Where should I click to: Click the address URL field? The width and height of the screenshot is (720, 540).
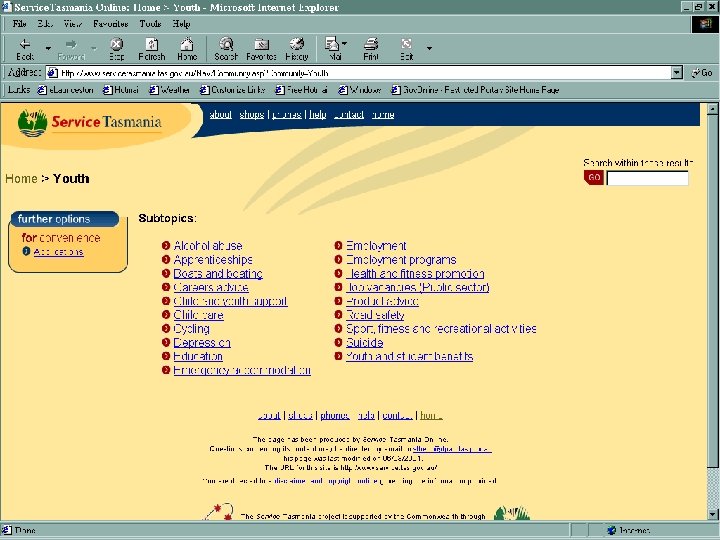(360, 73)
